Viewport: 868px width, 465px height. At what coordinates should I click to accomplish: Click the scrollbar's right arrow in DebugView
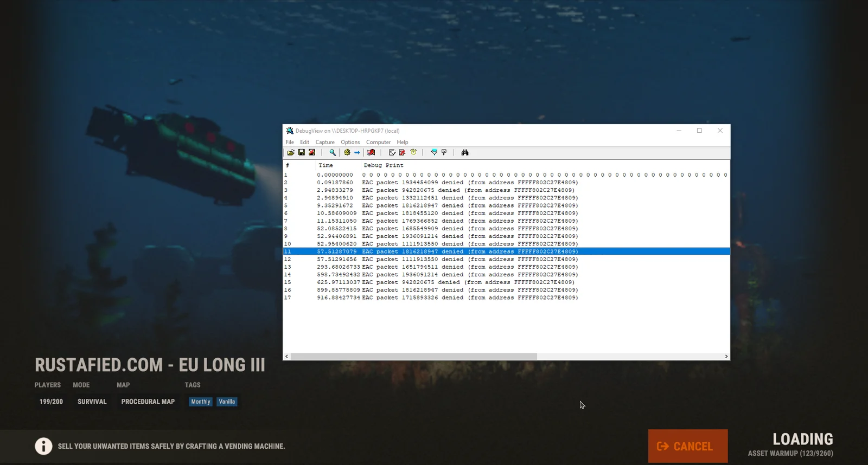[x=726, y=357]
